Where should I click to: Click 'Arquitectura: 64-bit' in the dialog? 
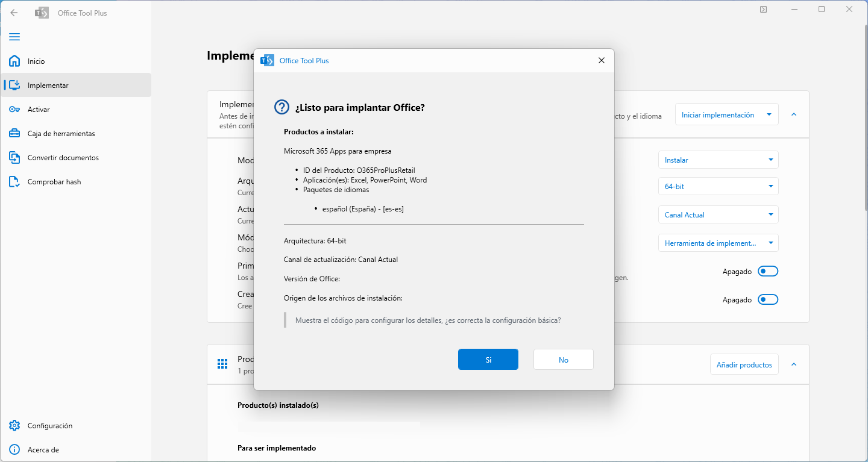click(x=315, y=240)
